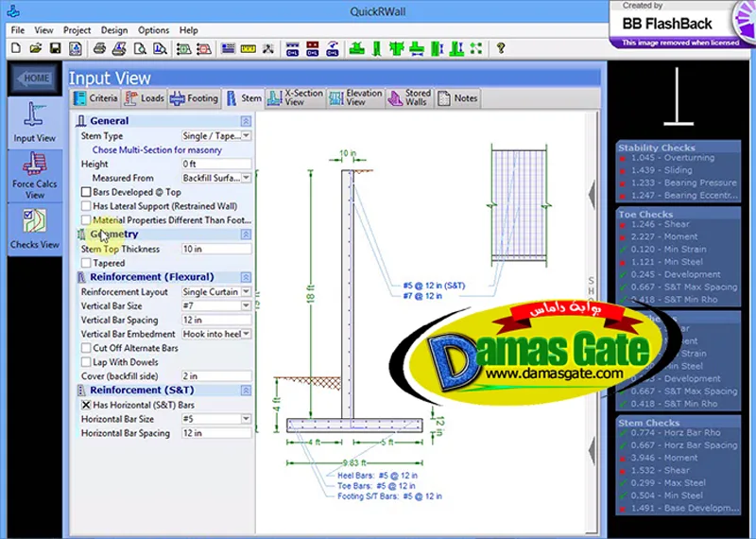
Task: Uncheck Has Horizontal (S&T) Bars
Action: [86, 405]
